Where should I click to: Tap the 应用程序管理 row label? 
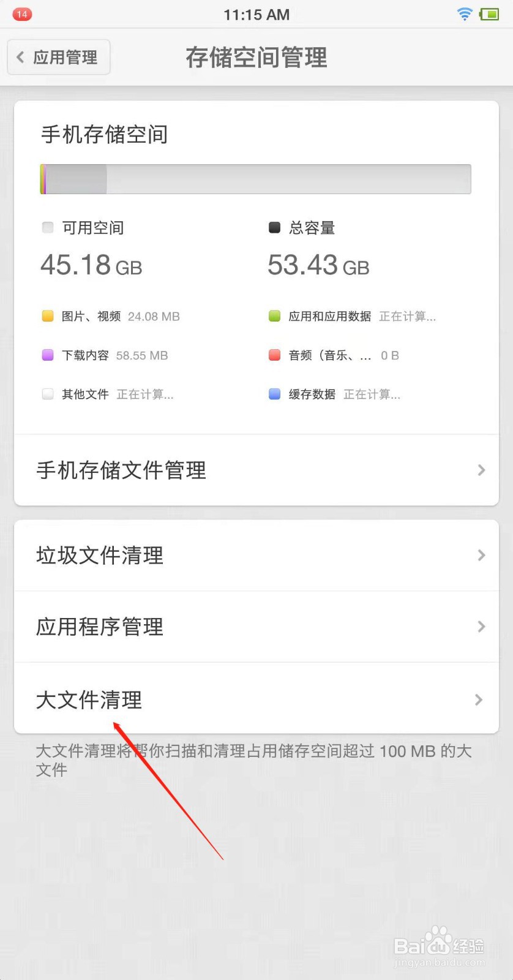(100, 627)
